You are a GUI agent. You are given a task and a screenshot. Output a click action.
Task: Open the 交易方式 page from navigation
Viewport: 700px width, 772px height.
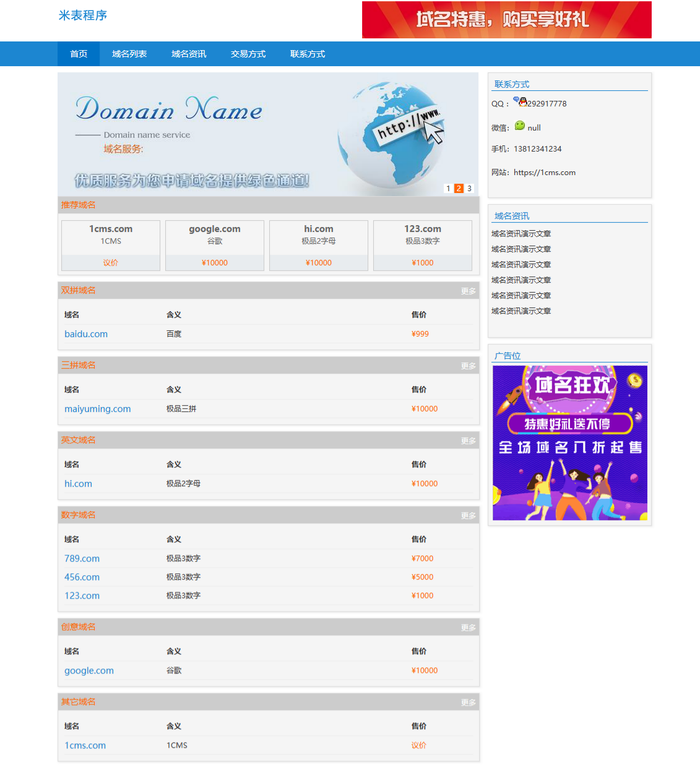point(248,54)
